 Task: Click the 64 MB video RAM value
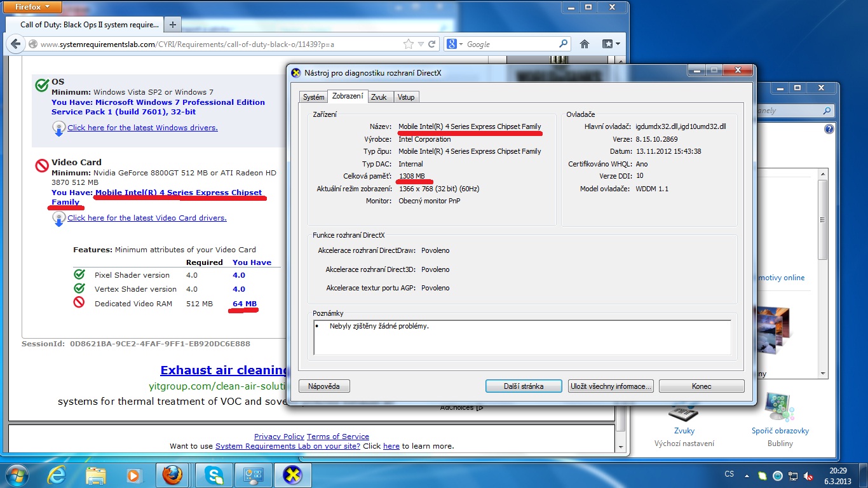pyautogui.click(x=245, y=304)
